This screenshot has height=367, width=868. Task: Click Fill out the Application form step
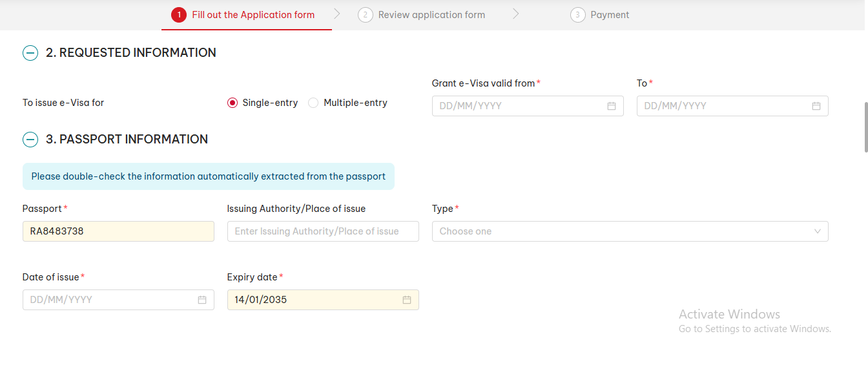tap(253, 15)
